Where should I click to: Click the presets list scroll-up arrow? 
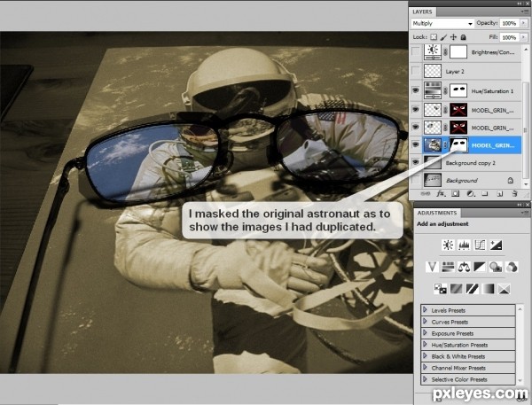(520, 308)
